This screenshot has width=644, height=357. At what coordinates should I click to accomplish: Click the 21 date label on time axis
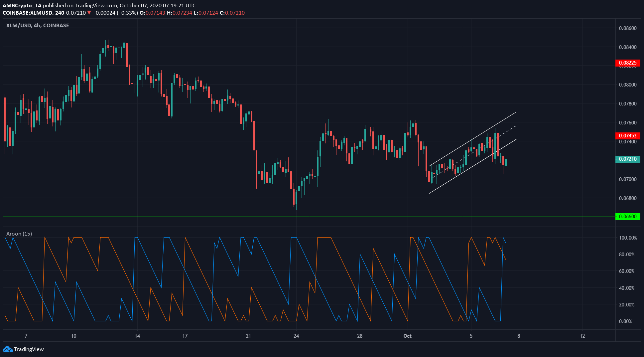(x=248, y=336)
